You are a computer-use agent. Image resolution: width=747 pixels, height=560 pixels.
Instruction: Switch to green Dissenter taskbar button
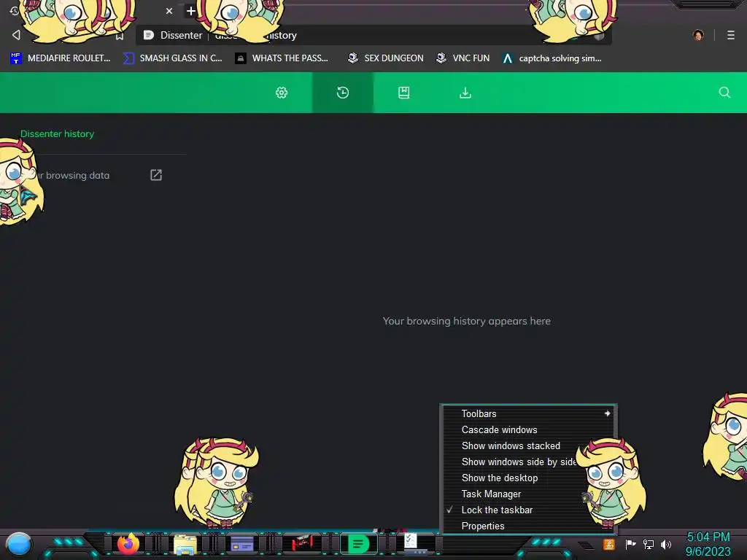359,544
